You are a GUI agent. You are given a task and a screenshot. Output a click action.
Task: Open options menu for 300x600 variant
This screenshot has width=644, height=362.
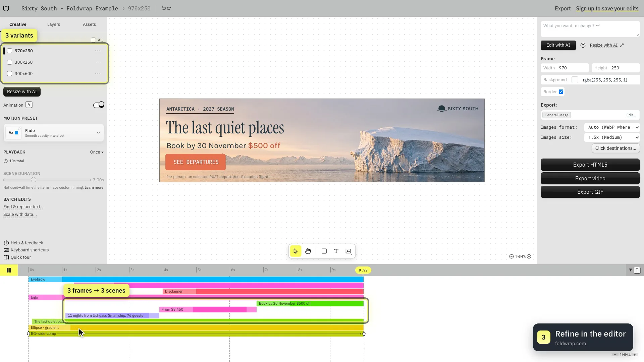tap(98, 73)
